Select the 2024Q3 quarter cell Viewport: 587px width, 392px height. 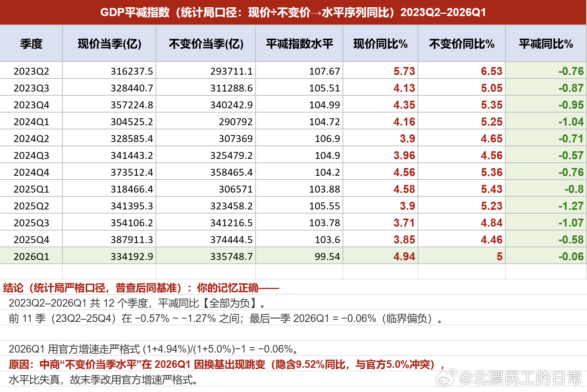click(31, 155)
